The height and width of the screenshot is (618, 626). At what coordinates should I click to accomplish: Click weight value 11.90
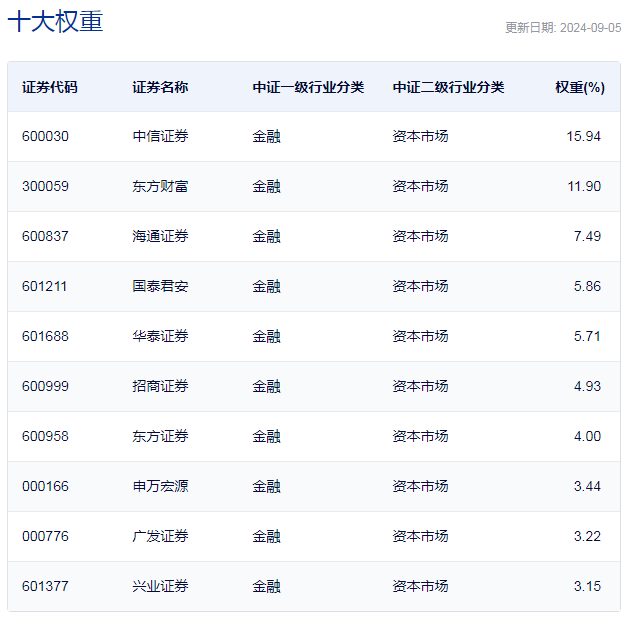coord(584,186)
